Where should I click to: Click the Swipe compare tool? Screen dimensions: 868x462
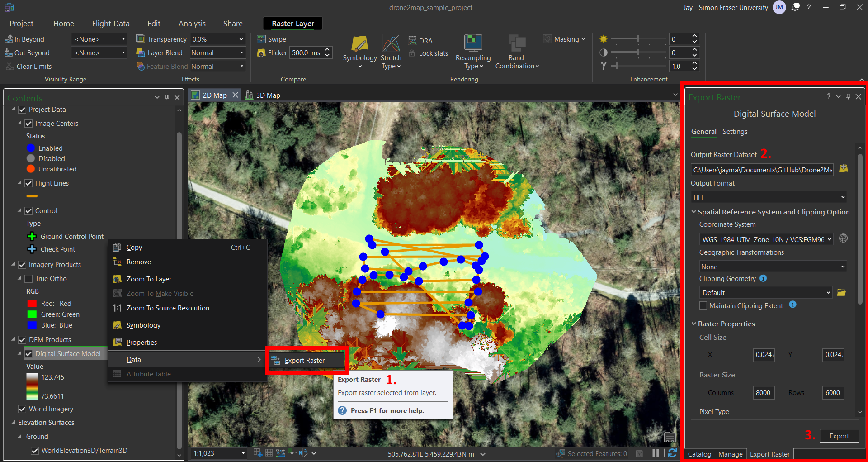pos(272,39)
